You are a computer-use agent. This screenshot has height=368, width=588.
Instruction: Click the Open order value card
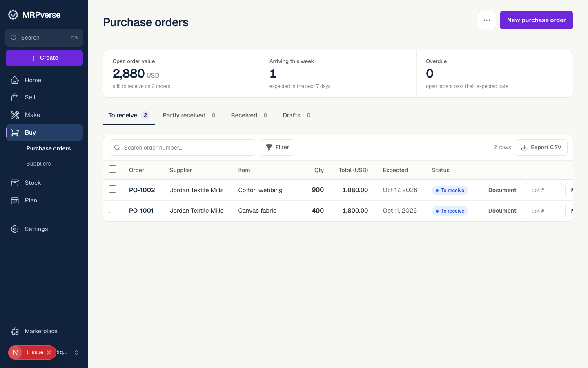[182, 74]
